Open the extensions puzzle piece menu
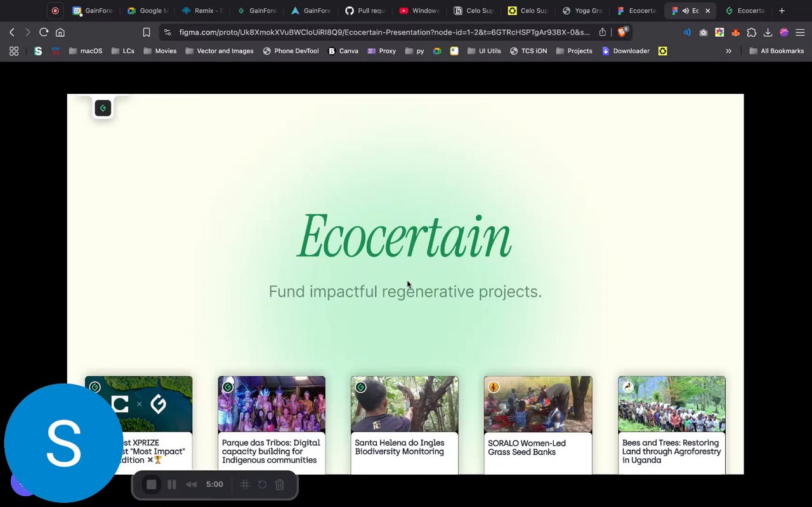This screenshot has width=812, height=507. (752, 32)
